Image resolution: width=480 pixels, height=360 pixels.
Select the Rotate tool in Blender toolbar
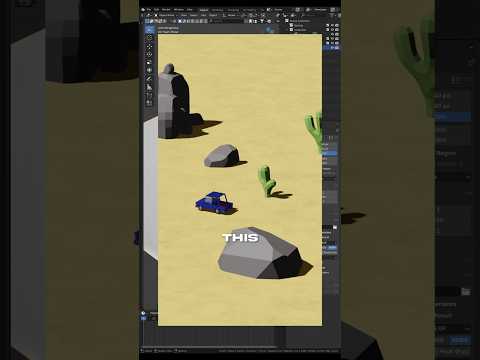coord(149,54)
